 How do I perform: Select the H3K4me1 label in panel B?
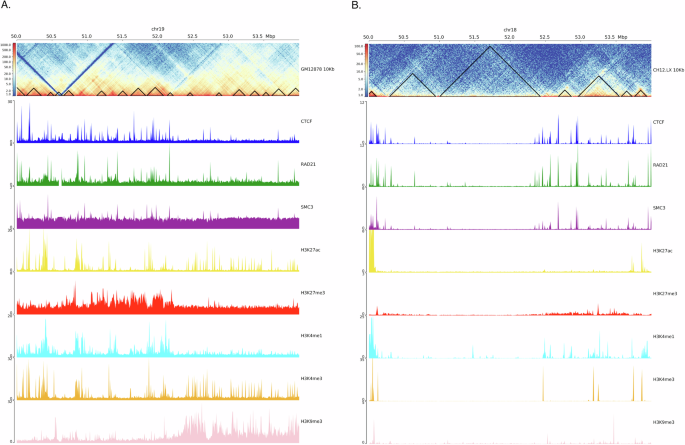tap(664, 337)
